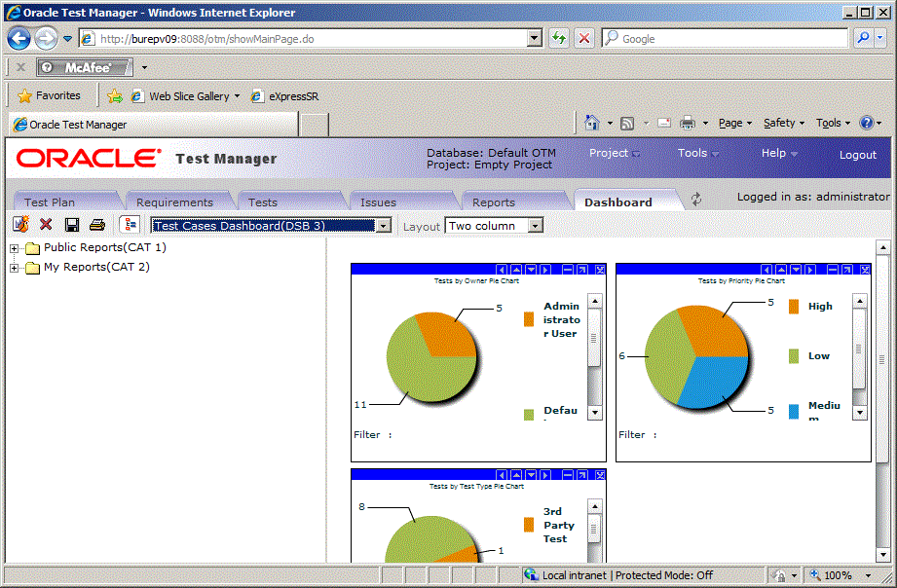Minimize the Tests by Priority chart panel

point(833,270)
